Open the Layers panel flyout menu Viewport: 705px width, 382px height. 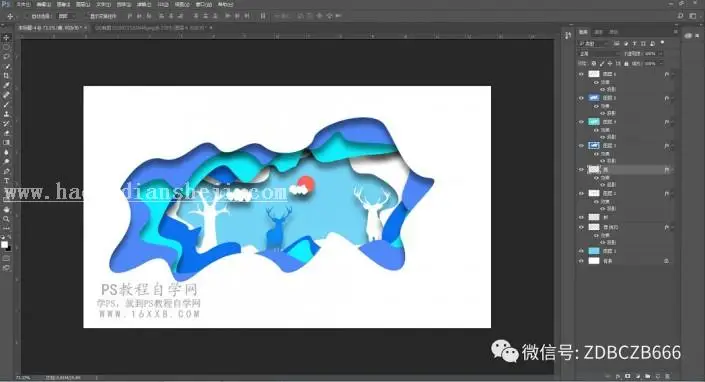[x=675, y=32]
